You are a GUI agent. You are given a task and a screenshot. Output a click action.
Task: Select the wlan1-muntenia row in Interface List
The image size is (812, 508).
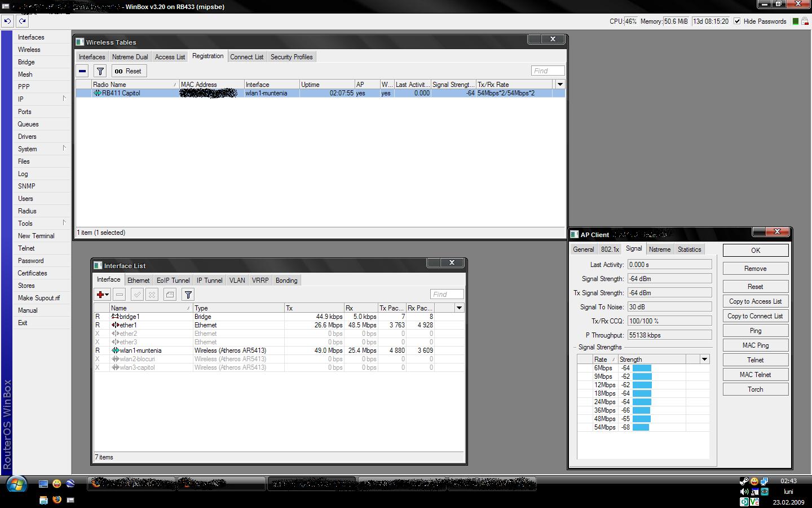coord(279,351)
